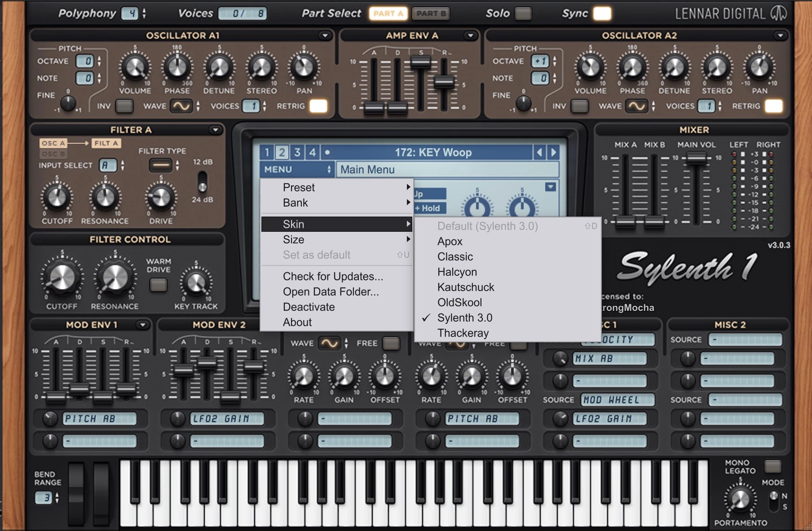Switch to Part B
The height and width of the screenshot is (531, 812).
pyautogui.click(x=431, y=13)
